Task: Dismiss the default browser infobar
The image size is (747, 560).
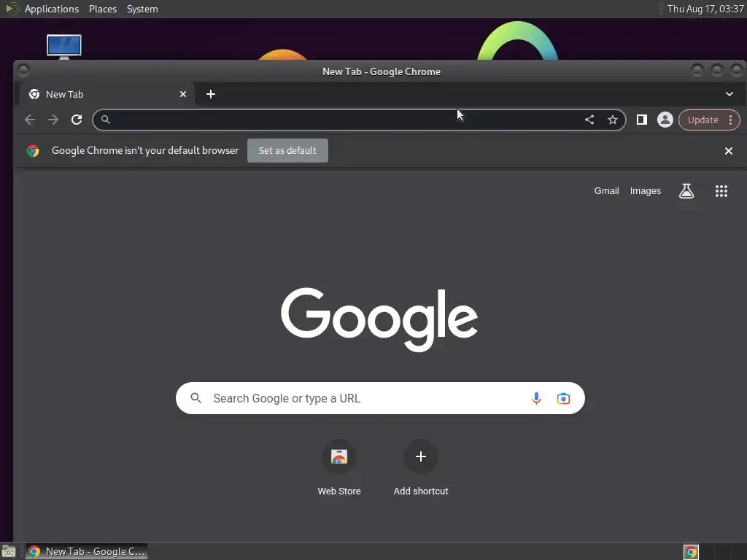Action: point(729,151)
